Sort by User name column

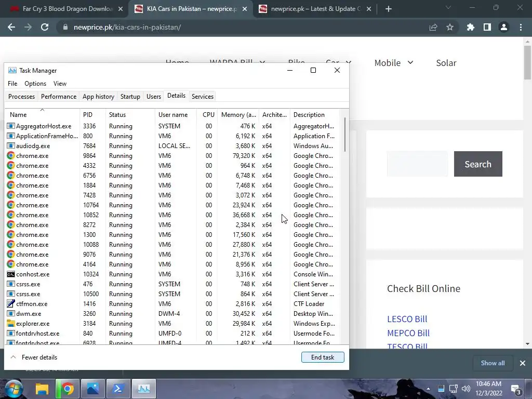[x=176, y=115]
